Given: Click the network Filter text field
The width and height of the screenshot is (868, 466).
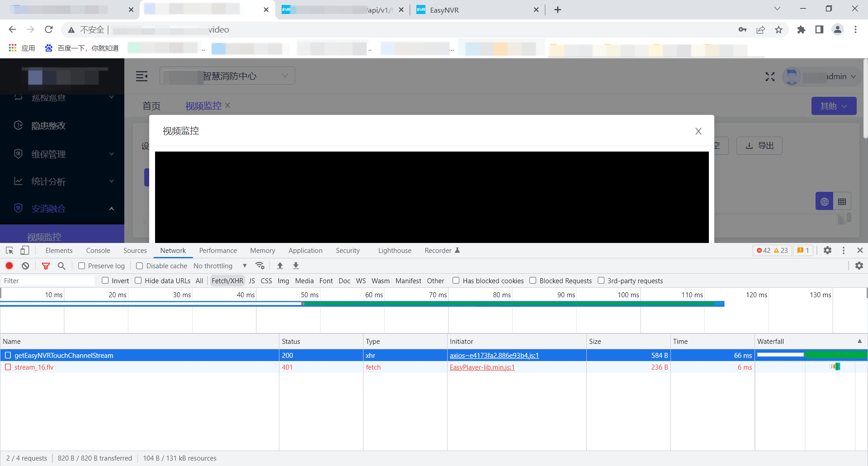Looking at the screenshot, I should click(x=47, y=281).
